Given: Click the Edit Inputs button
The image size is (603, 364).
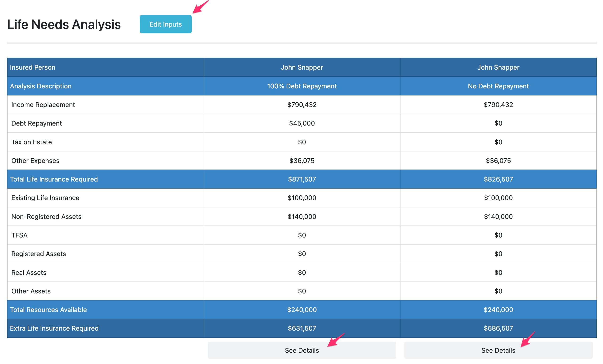Looking at the screenshot, I should tap(165, 24).
